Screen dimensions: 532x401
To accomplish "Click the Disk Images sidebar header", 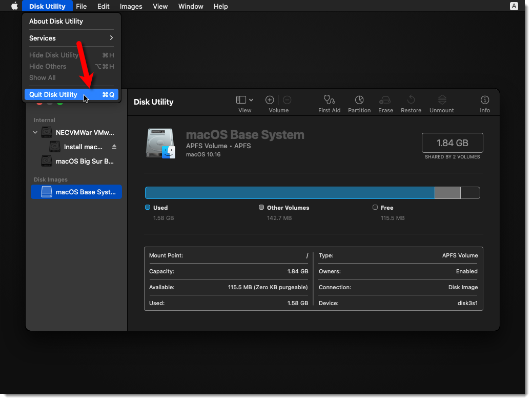I will click(51, 179).
